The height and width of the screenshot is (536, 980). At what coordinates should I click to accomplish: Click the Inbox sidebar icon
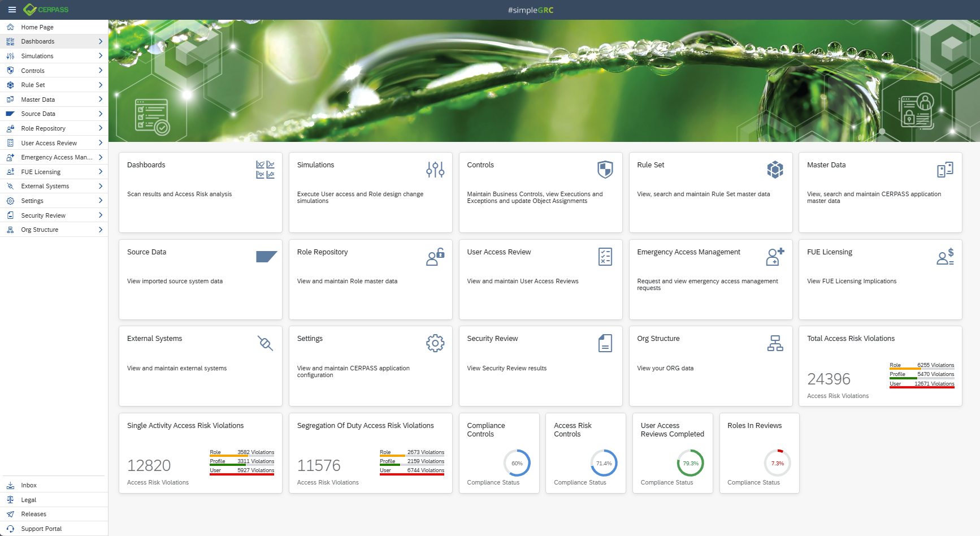click(10, 485)
